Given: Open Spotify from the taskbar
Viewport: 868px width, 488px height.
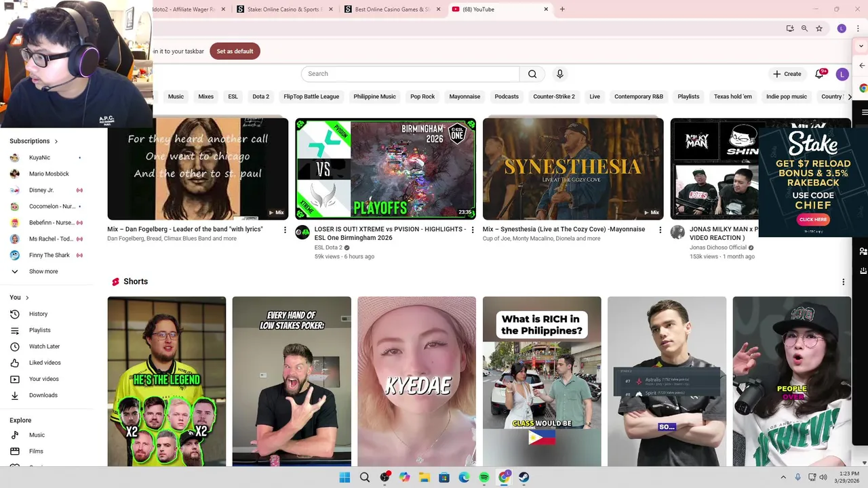Looking at the screenshot, I should [484, 477].
